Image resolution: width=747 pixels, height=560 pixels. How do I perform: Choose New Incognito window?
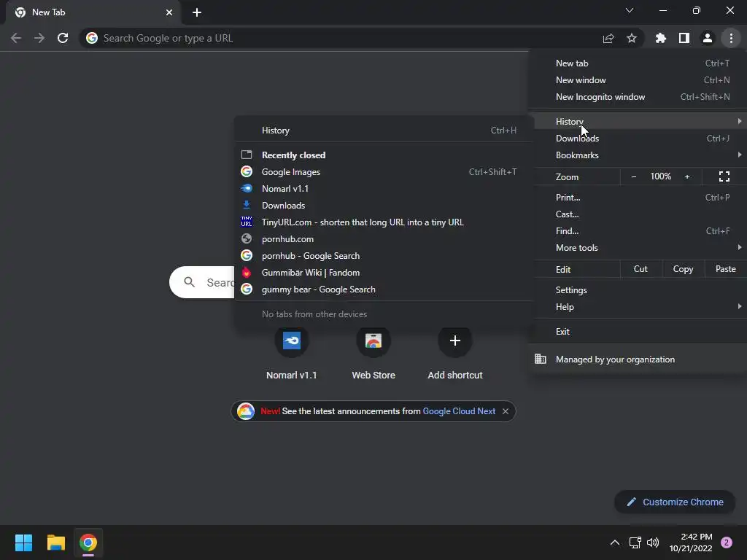tap(638, 97)
